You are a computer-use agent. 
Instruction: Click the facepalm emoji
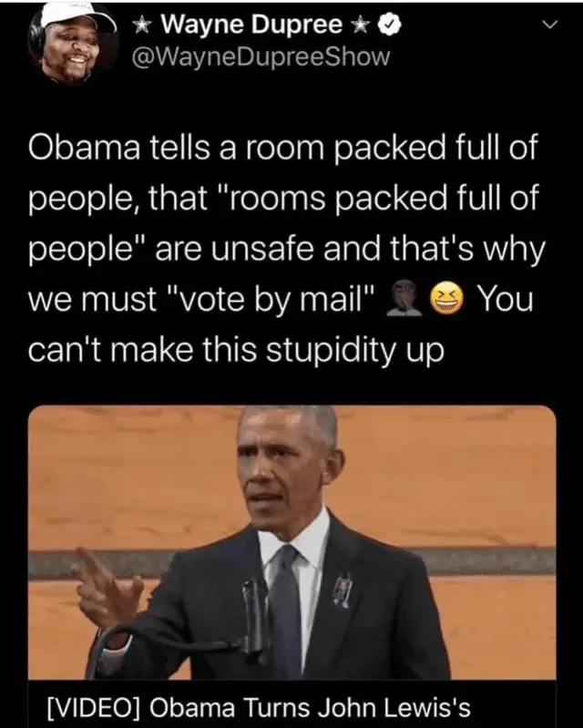click(x=404, y=299)
